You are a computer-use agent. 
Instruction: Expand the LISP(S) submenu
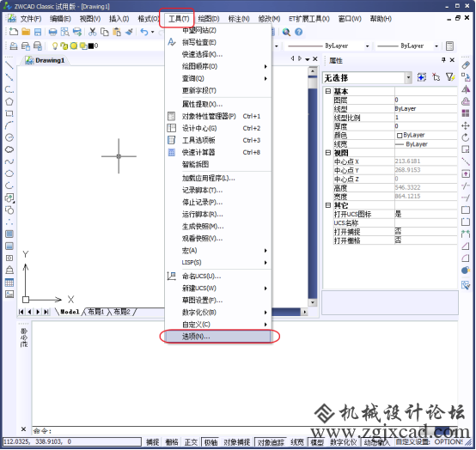coord(218,263)
